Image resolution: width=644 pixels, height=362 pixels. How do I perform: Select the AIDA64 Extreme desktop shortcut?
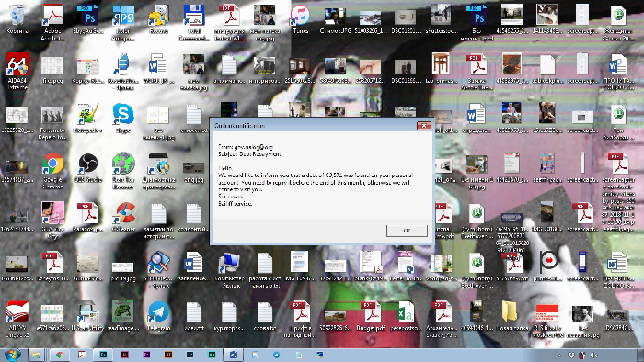[17, 72]
